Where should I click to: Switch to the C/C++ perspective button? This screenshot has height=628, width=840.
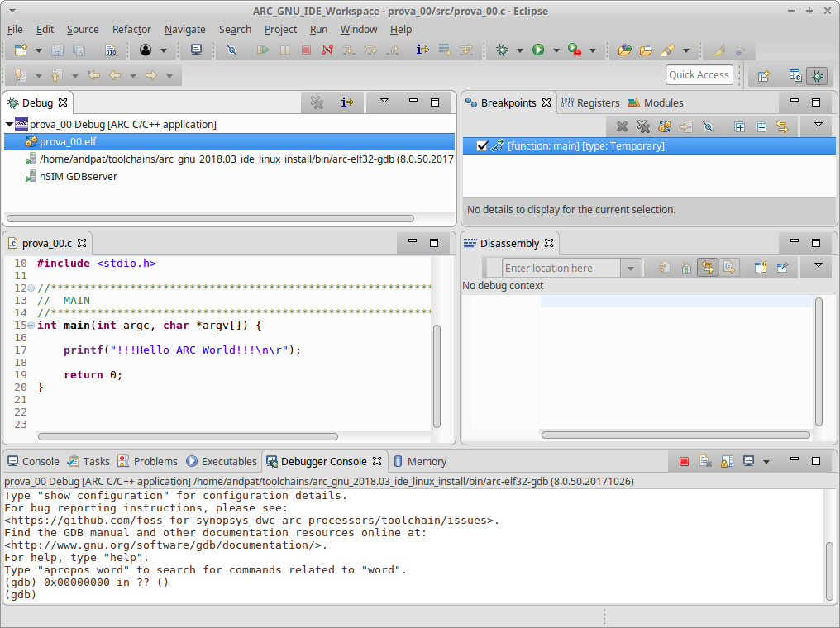point(795,74)
